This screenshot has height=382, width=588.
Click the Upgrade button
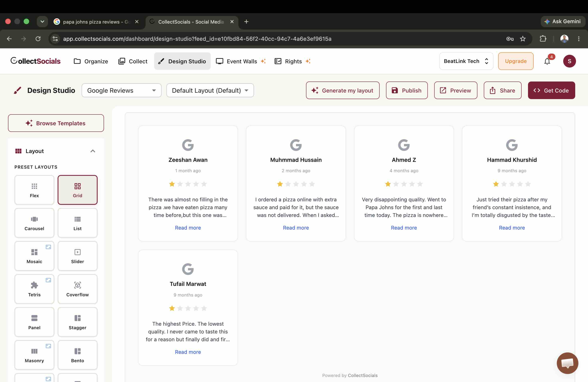tap(516, 61)
